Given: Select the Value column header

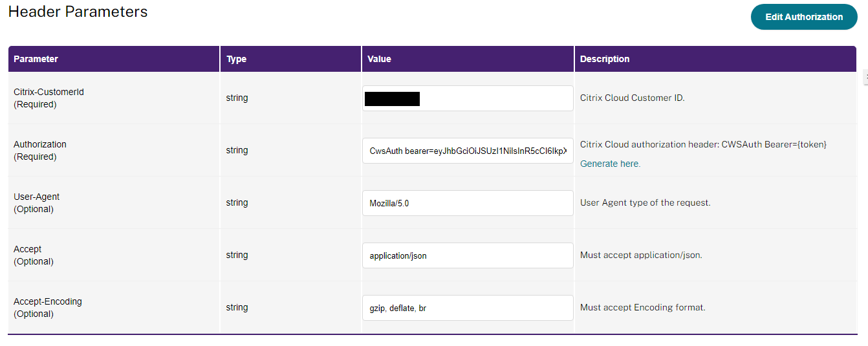Looking at the screenshot, I should point(379,59).
